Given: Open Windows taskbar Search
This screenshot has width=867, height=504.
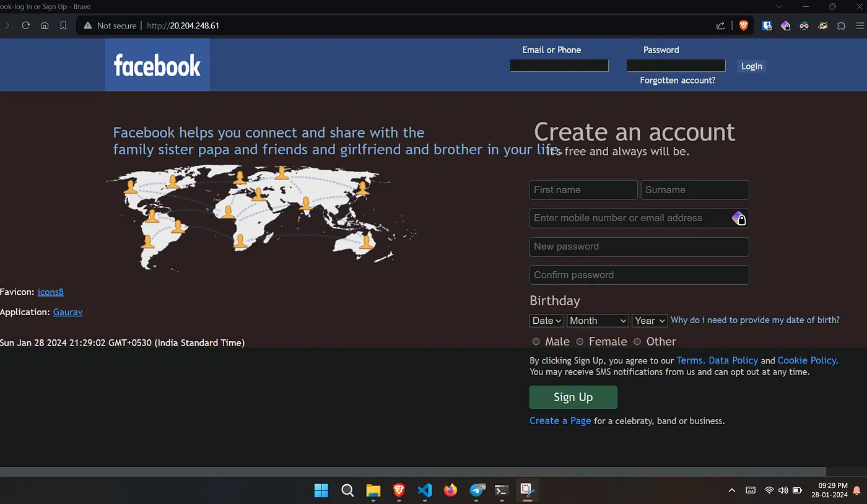Looking at the screenshot, I should pos(347,490).
